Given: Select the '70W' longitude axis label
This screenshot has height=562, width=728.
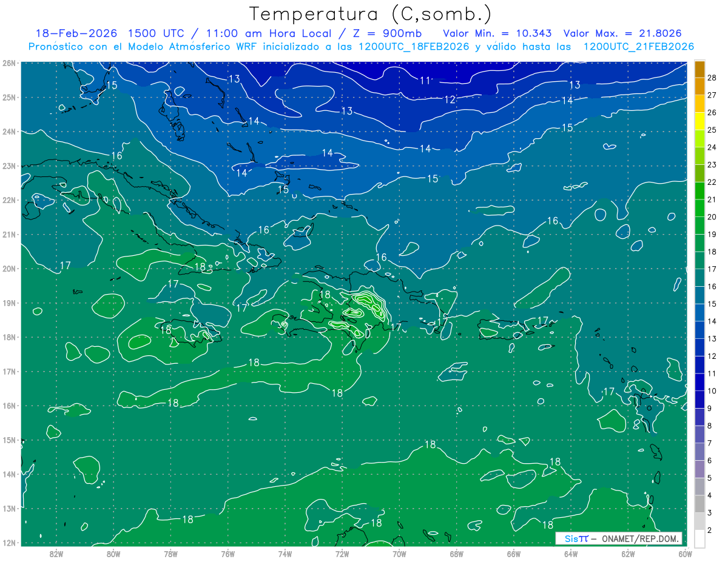Looking at the screenshot, I should 399,554.
